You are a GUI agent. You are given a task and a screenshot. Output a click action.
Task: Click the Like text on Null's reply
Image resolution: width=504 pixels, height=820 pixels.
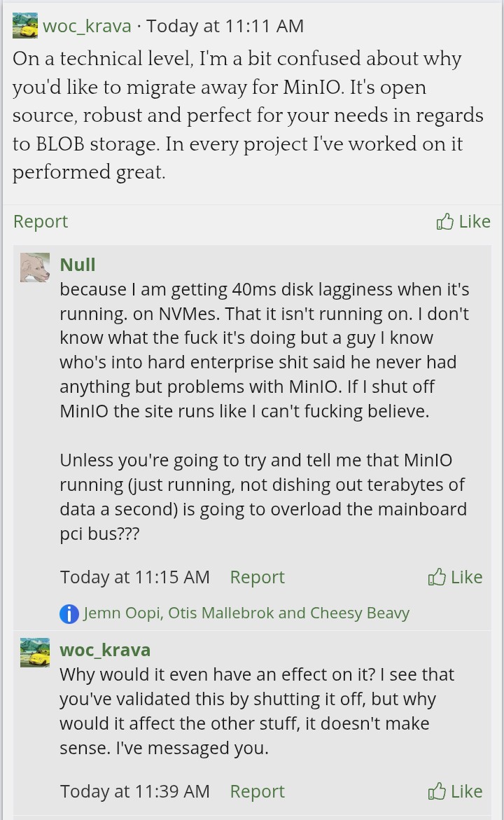pyautogui.click(x=467, y=577)
